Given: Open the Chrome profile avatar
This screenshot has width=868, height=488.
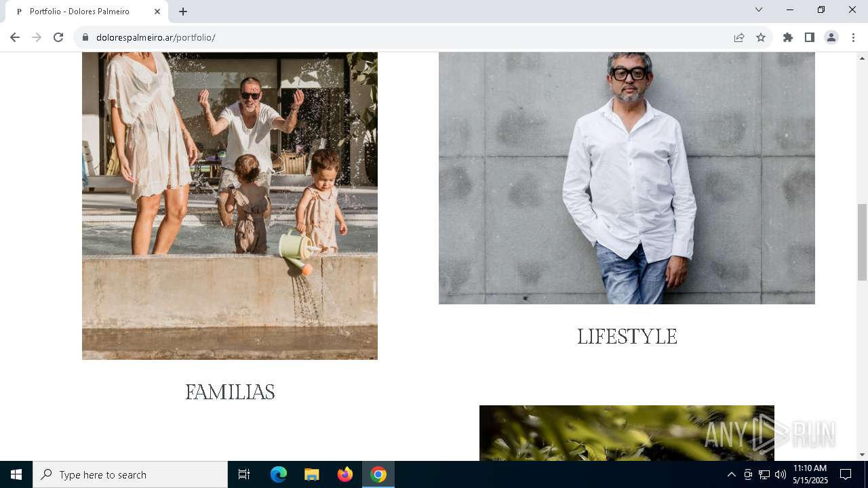Looking at the screenshot, I should [831, 37].
